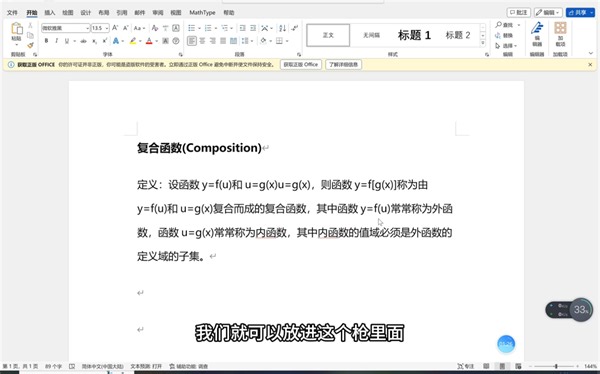Toggle left alignment button
This screenshot has height=374, width=600.
tap(192, 41)
